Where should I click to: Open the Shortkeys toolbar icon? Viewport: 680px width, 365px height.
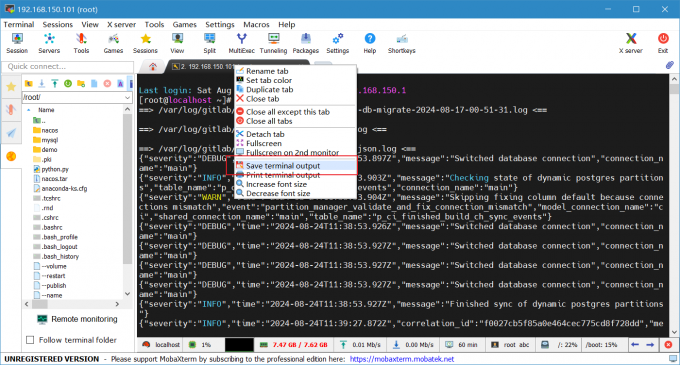[402, 43]
